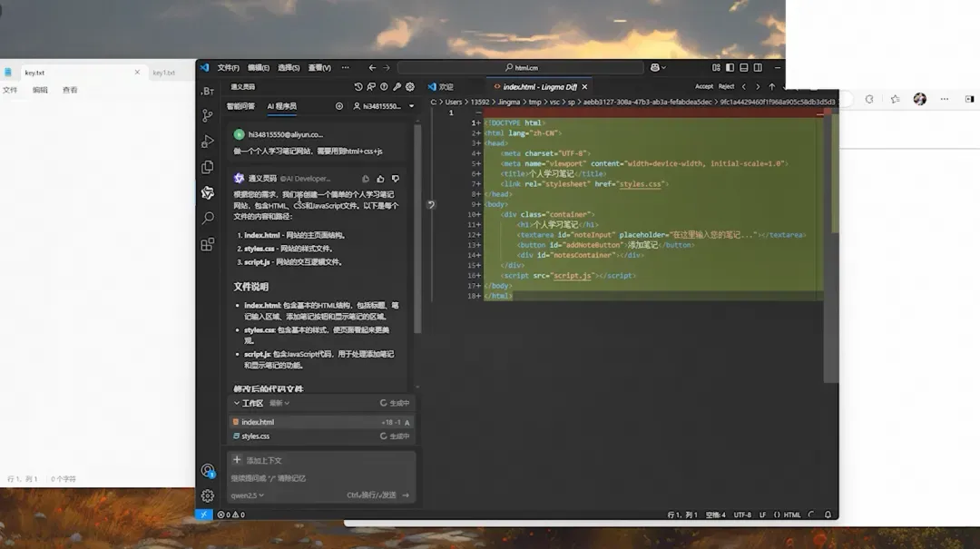Open the 编辑(E) menu in VS Code
The image size is (980, 549).
[x=258, y=67]
